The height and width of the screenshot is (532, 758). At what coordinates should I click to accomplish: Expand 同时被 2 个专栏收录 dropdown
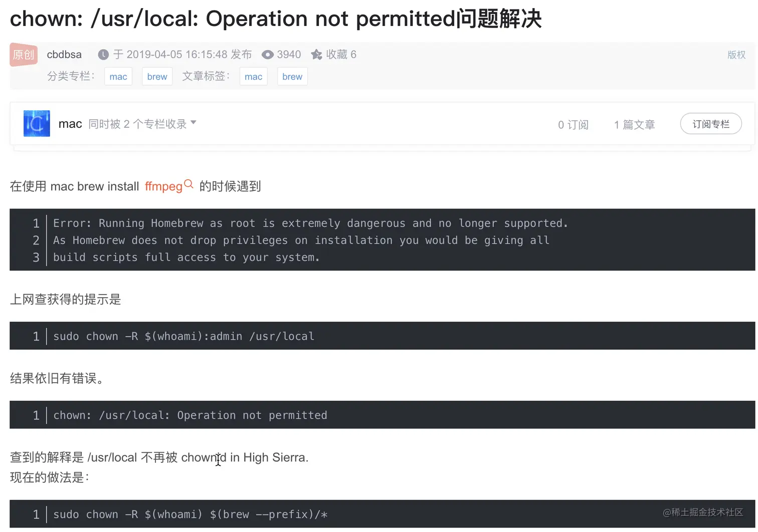coord(142,124)
